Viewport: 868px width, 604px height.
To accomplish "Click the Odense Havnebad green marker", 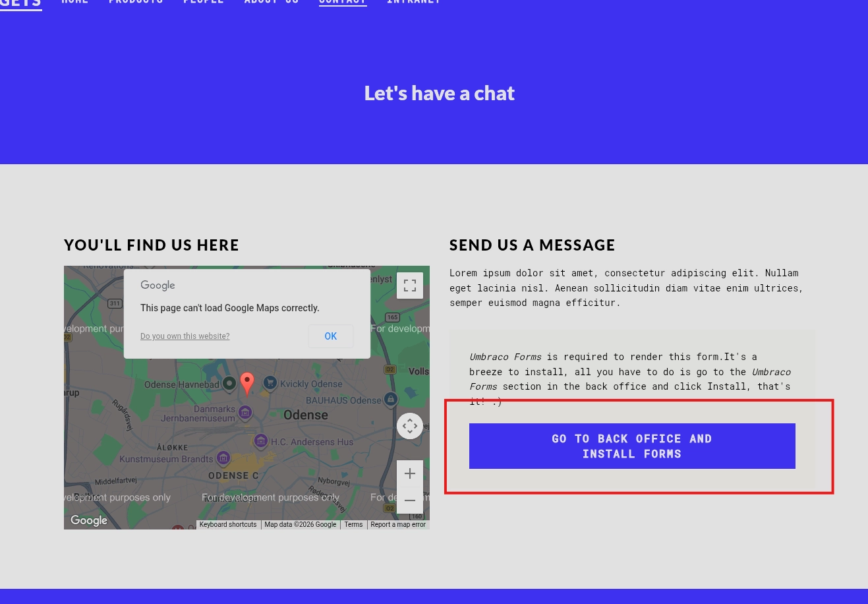I will [229, 383].
